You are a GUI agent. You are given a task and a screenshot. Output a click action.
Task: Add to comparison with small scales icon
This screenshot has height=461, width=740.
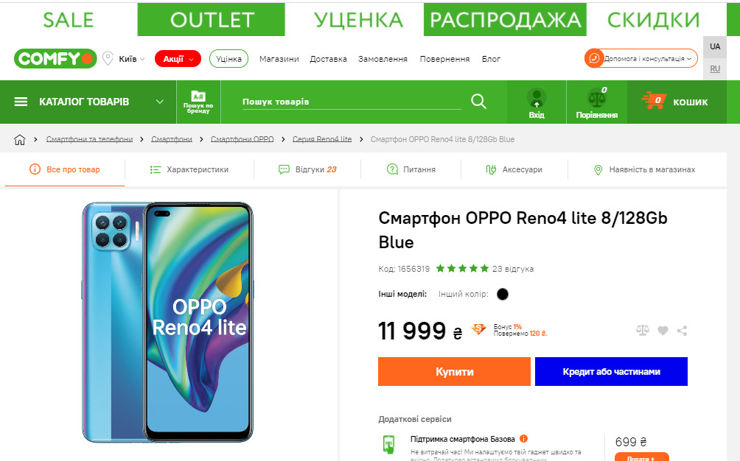pyautogui.click(x=642, y=330)
